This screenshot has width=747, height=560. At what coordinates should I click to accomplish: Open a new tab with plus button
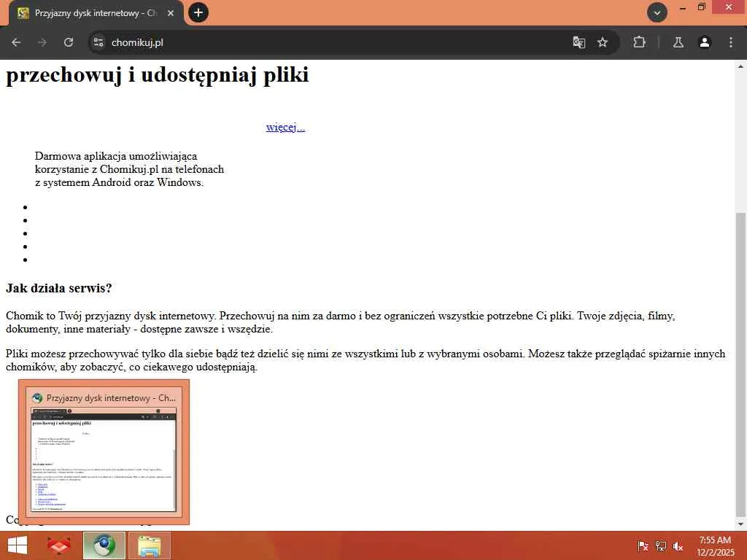click(x=198, y=12)
